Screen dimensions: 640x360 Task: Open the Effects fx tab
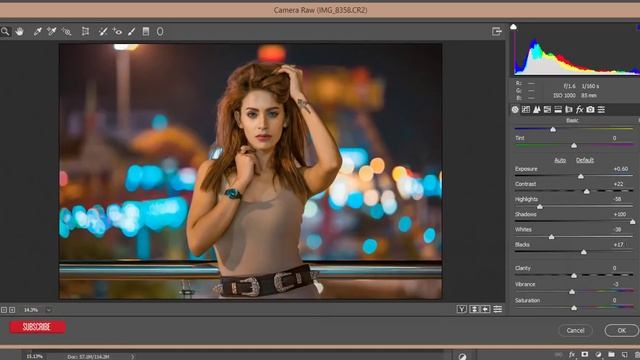pos(579,109)
